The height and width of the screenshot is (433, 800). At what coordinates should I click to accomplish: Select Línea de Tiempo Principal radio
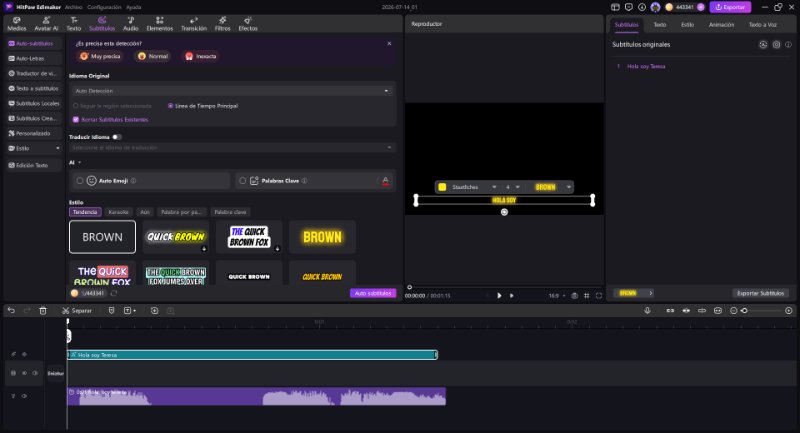pyautogui.click(x=170, y=106)
